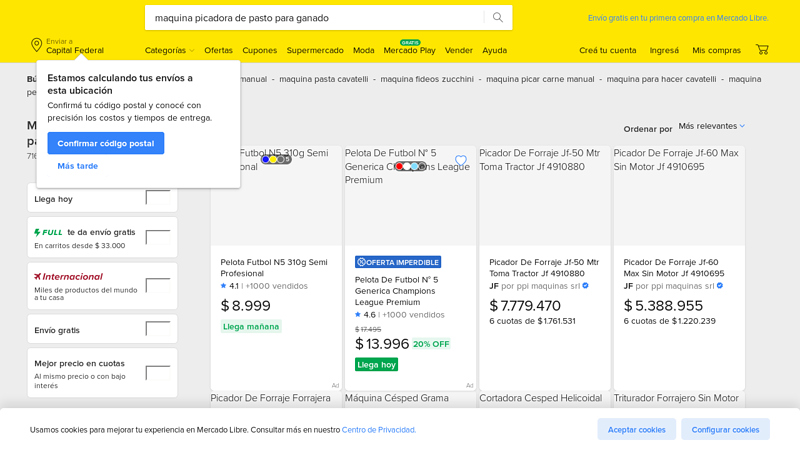Go to the Ofertas menu item
This screenshot has height=450, width=800.
point(218,50)
